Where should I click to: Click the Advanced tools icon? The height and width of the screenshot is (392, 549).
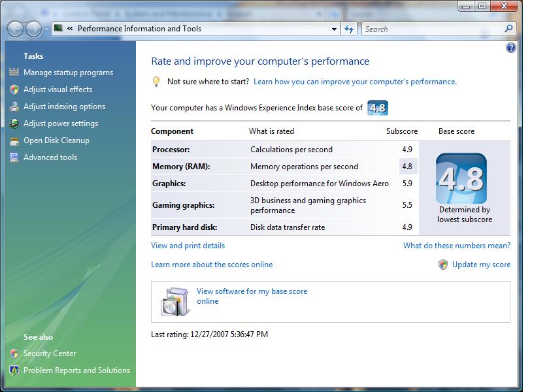[x=14, y=157]
